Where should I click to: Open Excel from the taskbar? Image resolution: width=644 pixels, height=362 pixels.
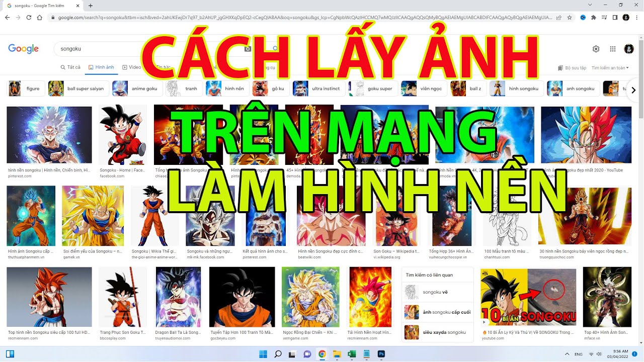[351, 354]
